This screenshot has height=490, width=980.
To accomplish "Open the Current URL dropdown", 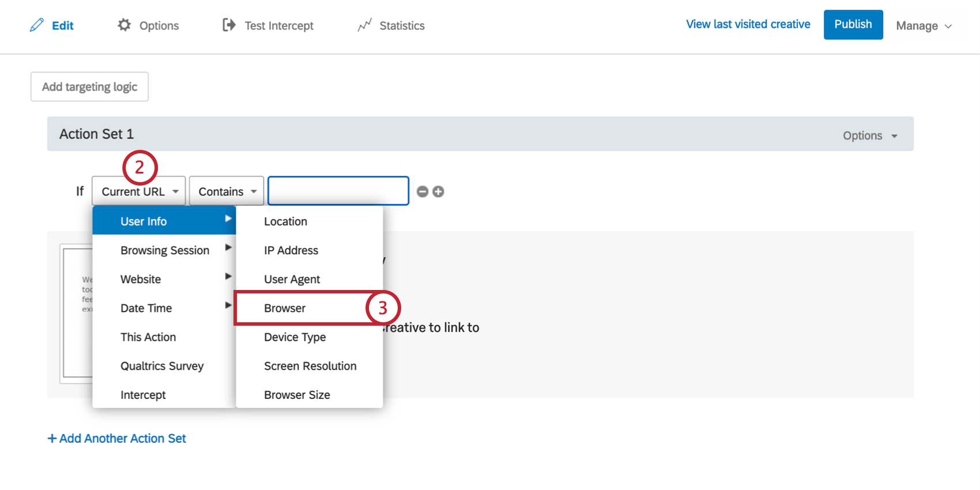I will coord(139,191).
